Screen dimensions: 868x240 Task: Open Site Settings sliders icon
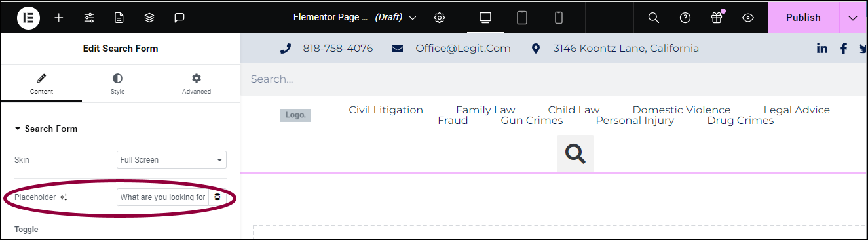click(89, 18)
